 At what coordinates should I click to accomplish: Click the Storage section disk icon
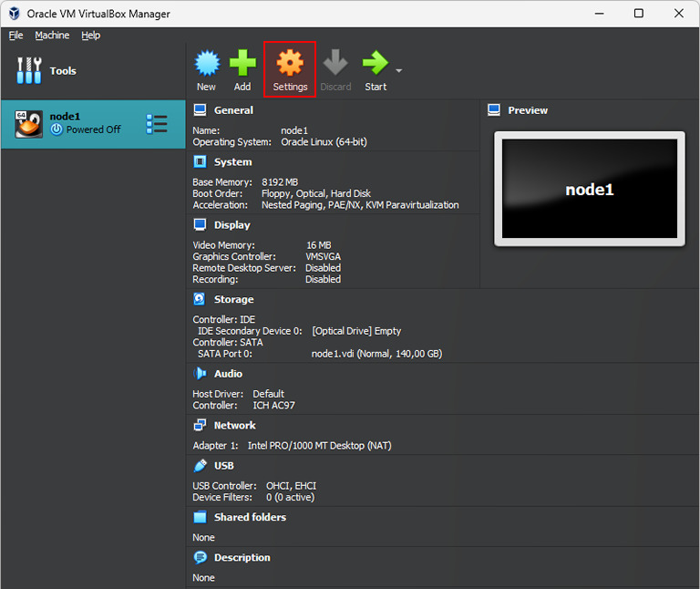(200, 299)
